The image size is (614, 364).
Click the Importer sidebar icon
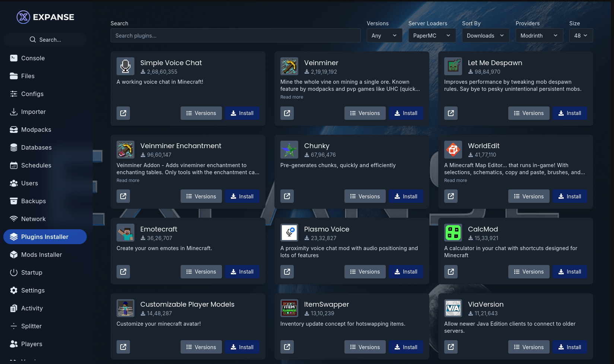pyautogui.click(x=13, y=112)
